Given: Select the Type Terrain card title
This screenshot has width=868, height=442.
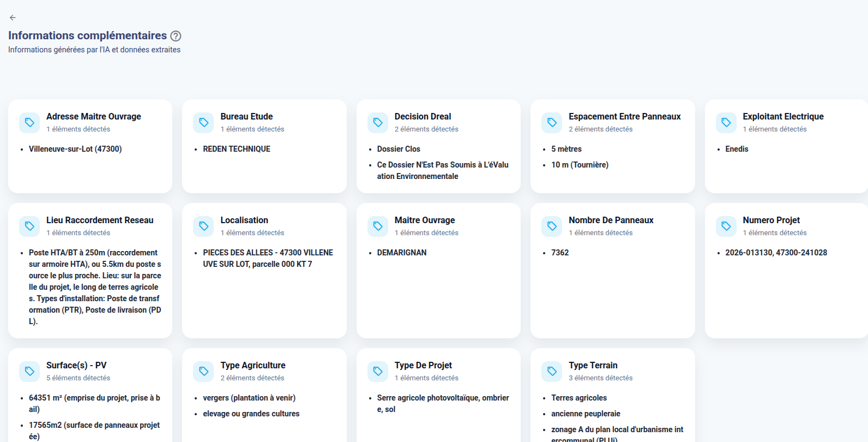Looking at the screenshot, I should tap(593, 365).
